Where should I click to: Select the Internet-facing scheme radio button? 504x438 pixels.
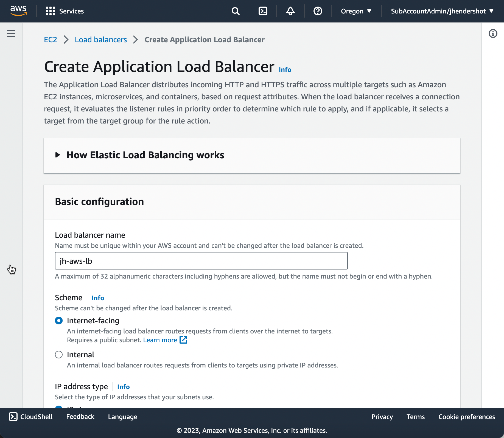coord(59,321)
